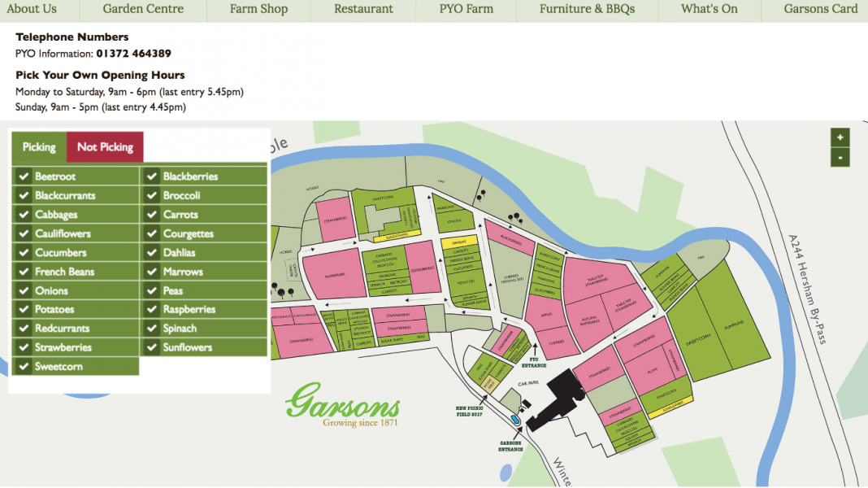Screen dimensions: 868x488
Task: Toggle the Potatoes checkbox
Action: [24, 309]
